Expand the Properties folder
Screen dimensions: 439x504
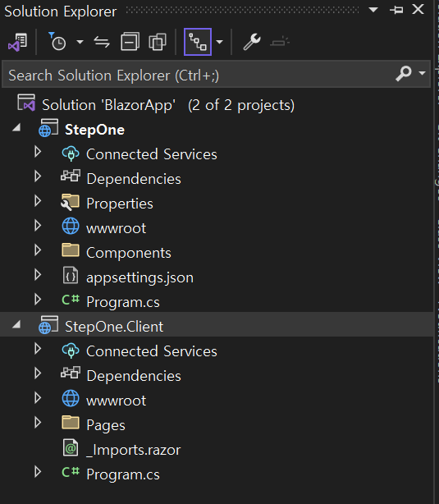pos(38,200)
